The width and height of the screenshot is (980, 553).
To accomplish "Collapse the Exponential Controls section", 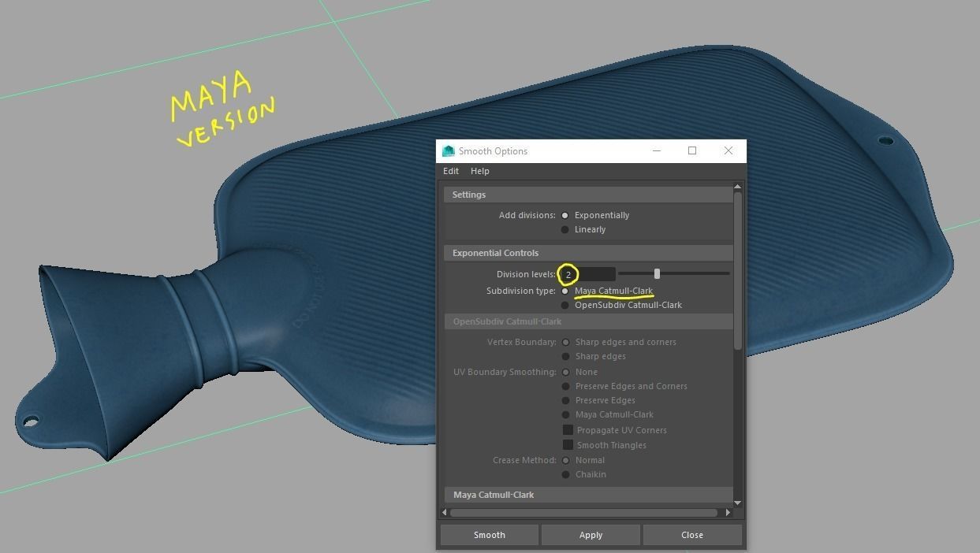I will [588, 253].
